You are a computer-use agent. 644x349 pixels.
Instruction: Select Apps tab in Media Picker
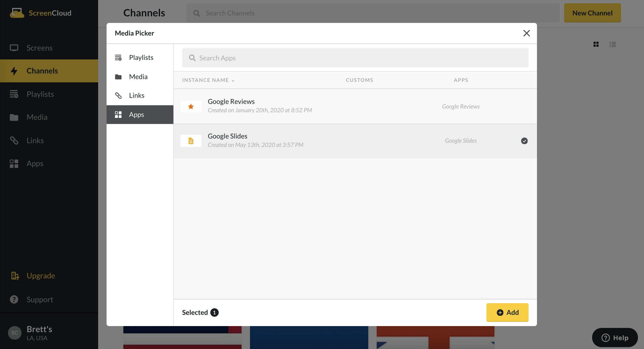[140, 115]
